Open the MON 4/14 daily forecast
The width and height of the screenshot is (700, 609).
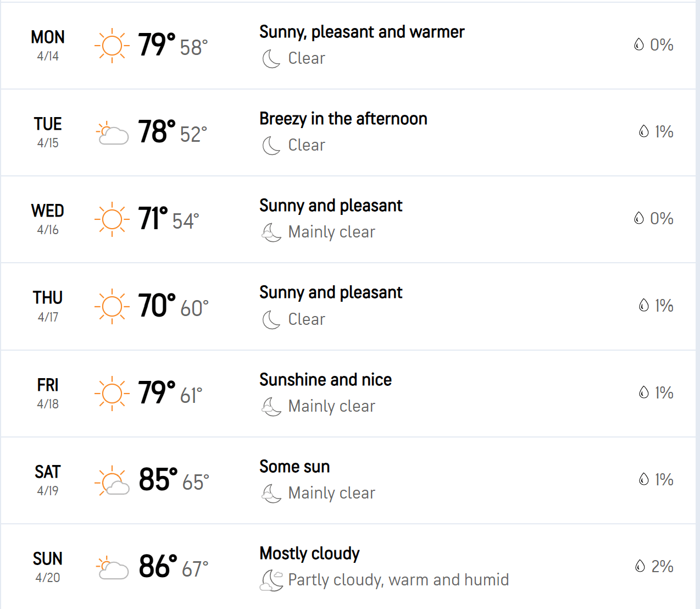coord(348,46)
